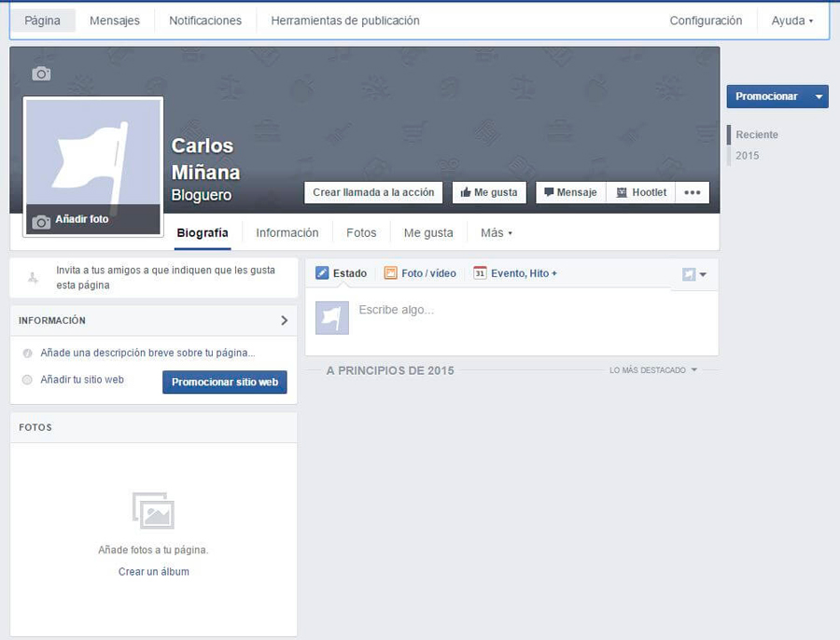Image resolution: width=840 pixels, height=640 pixels.
Task: Click the speech bubble icon on Mensaje
Action: coord(549,192)
